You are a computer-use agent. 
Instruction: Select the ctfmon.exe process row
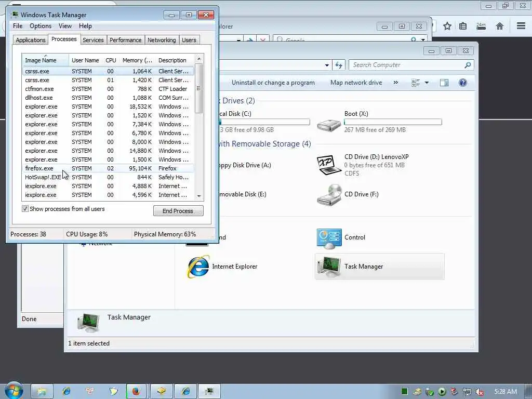tap(108, 89)
